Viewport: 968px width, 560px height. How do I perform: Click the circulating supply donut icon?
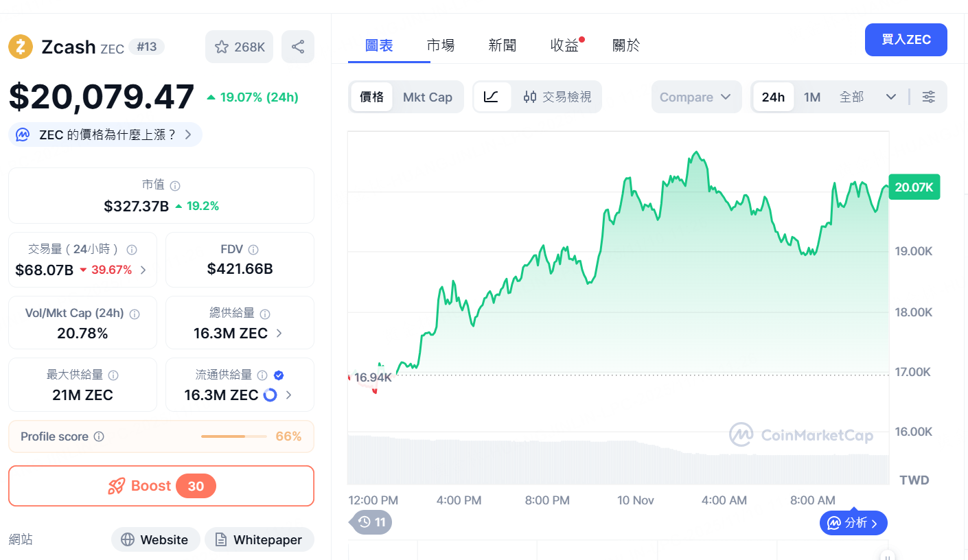point(270,395)
